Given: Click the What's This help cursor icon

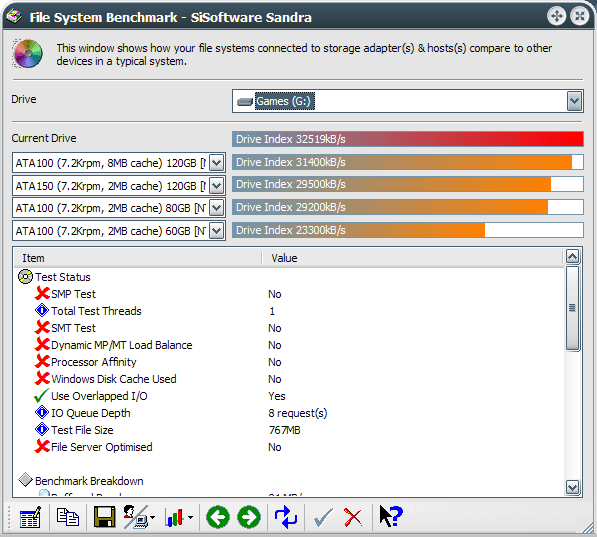Looking at the screenshot, I should [391, 517].
